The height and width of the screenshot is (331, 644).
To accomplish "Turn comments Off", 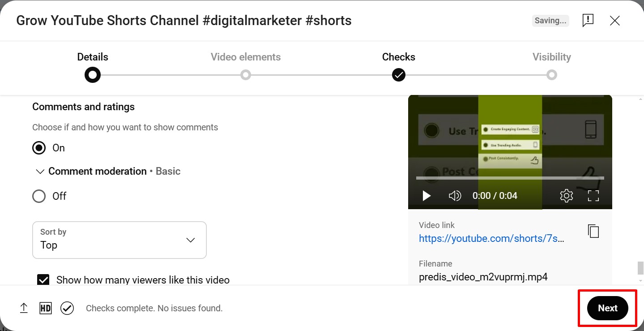I will tap(39, 196).
